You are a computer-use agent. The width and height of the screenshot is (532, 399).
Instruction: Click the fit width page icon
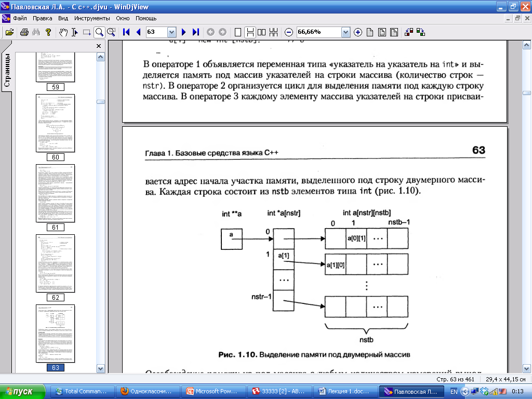[394, 32]
